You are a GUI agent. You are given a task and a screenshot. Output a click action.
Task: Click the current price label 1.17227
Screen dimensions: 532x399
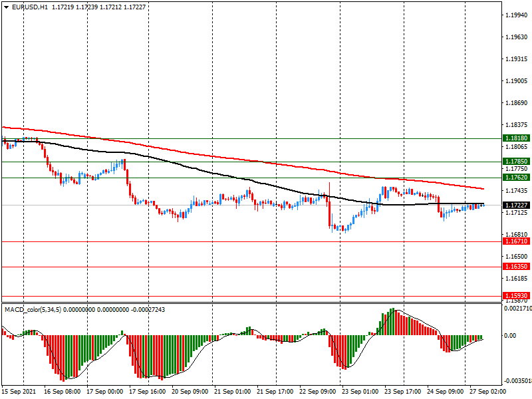pos(517,205)
